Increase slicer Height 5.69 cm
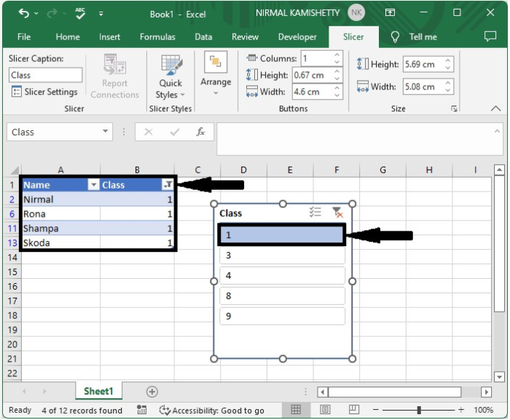 [x=448, y=60]
